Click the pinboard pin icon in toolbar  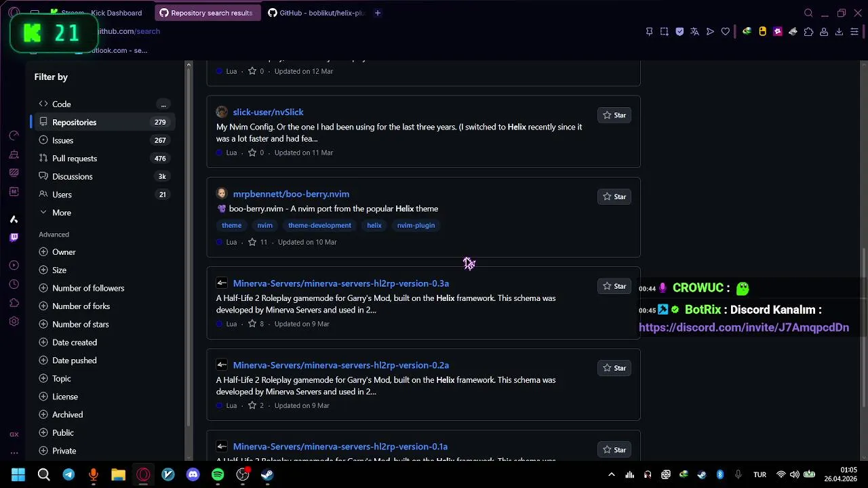[649, 31]
